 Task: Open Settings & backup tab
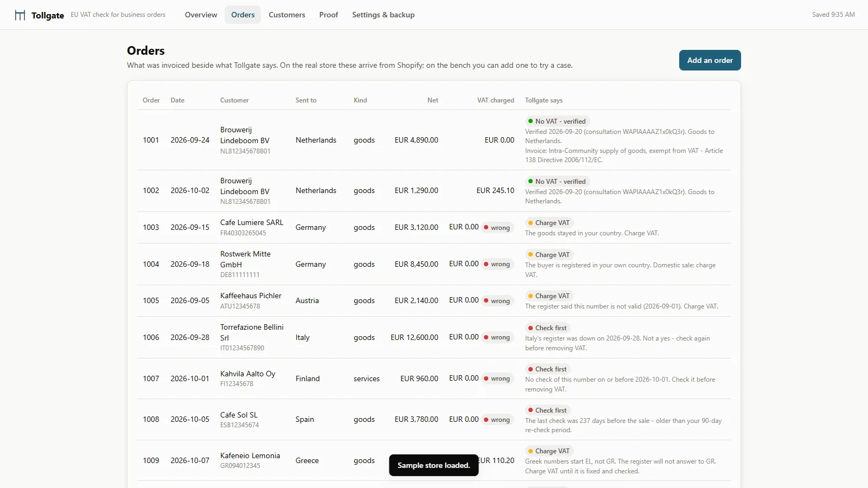pos(383,15)
